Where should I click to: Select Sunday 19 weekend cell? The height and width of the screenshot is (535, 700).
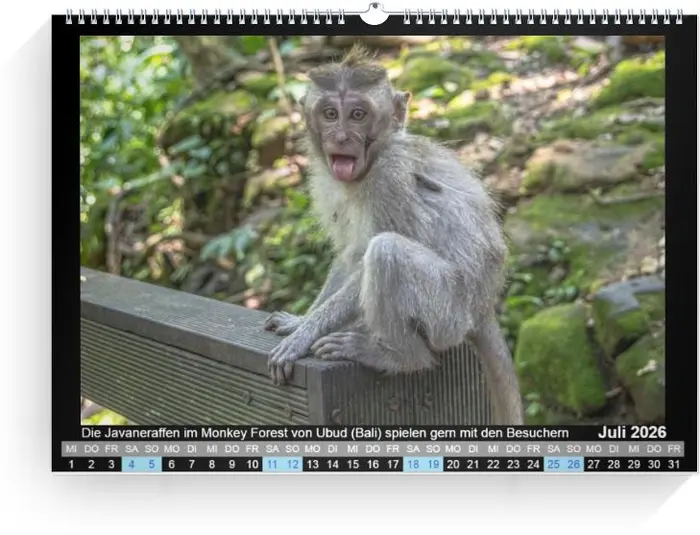click(433, 464)
